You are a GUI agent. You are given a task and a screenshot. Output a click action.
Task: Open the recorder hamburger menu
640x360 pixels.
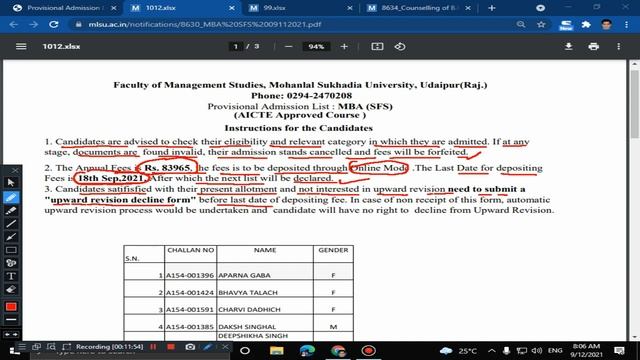(x=22, y=347)
